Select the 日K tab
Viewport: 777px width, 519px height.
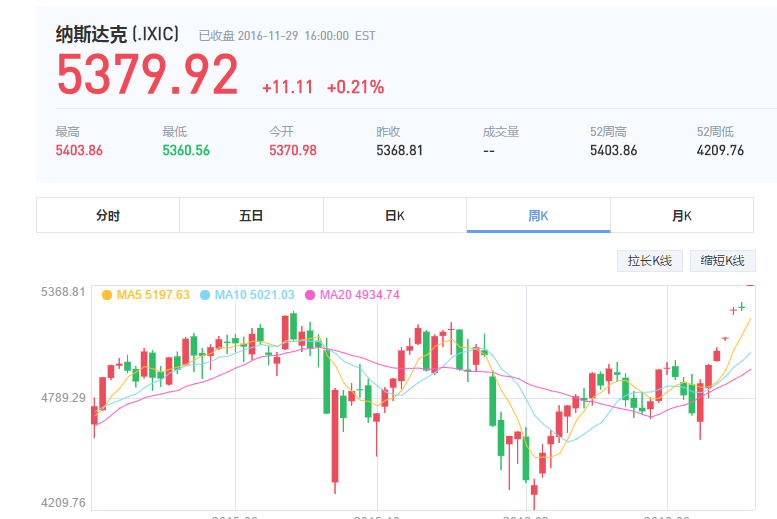click(x=394, y=215)
